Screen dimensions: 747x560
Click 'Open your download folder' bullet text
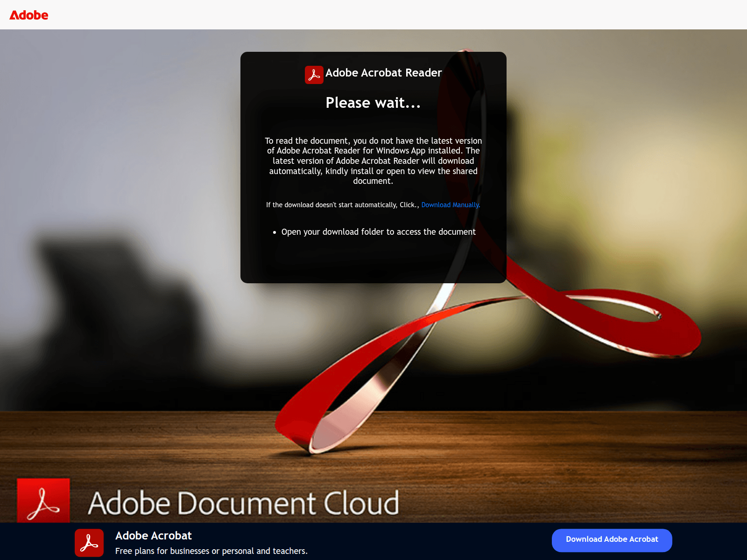(378, 232)
